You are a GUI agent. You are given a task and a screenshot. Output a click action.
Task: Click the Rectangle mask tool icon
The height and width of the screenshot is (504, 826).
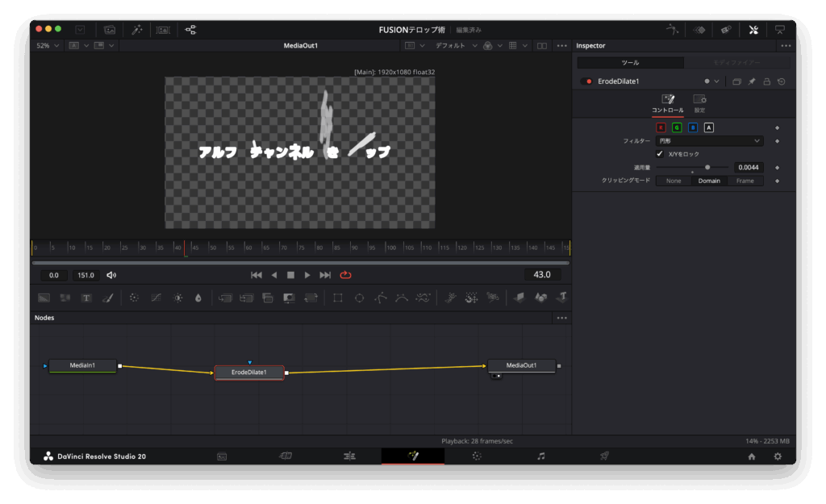[337, 298]
